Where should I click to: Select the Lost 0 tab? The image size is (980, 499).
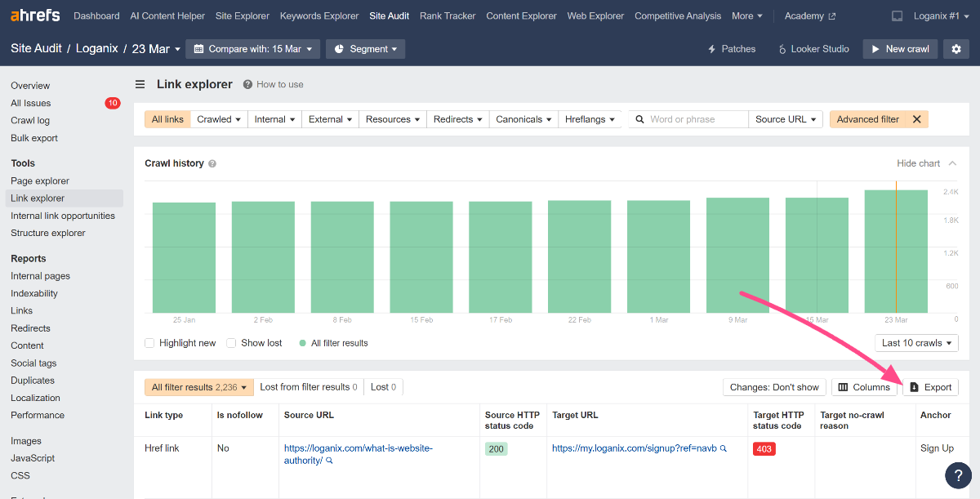pos(384,387)
